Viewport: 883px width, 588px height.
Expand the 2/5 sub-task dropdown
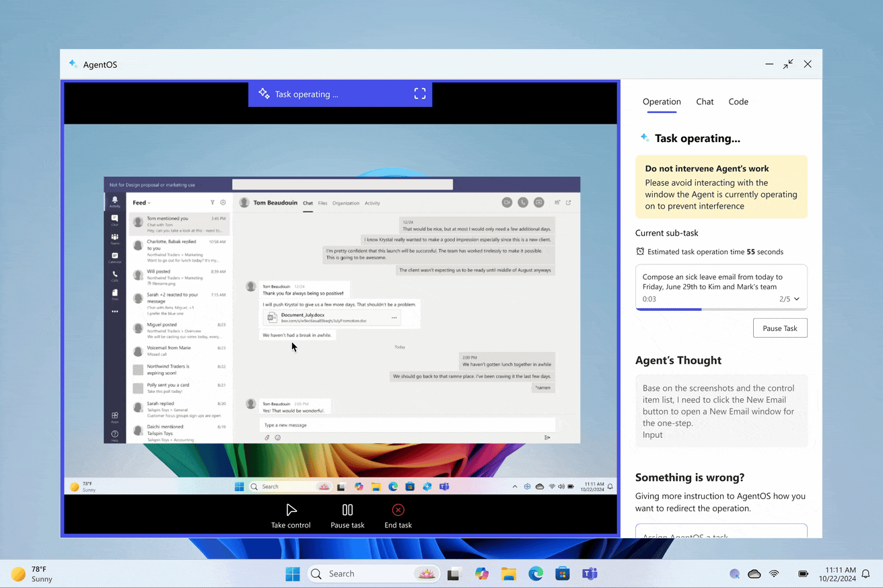[797, 299]
